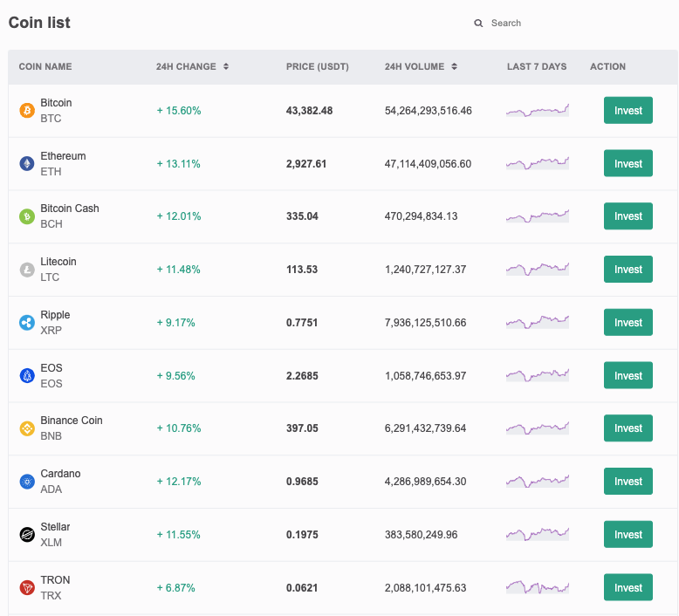The height and width of the screenshot is (616, 679).
Task: Click the Bitcoin Cash green icon
Action: pos(27,216)
